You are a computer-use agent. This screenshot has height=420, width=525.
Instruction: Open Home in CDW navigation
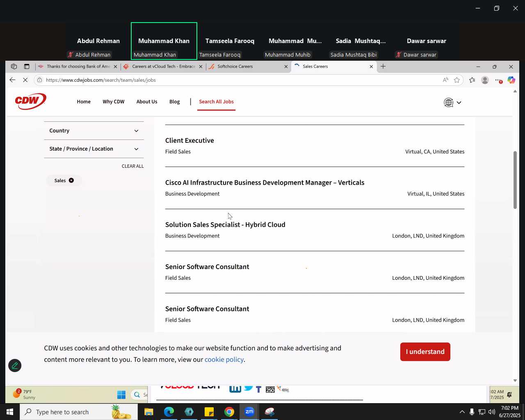pyautogui.click(x=84, y=102)
